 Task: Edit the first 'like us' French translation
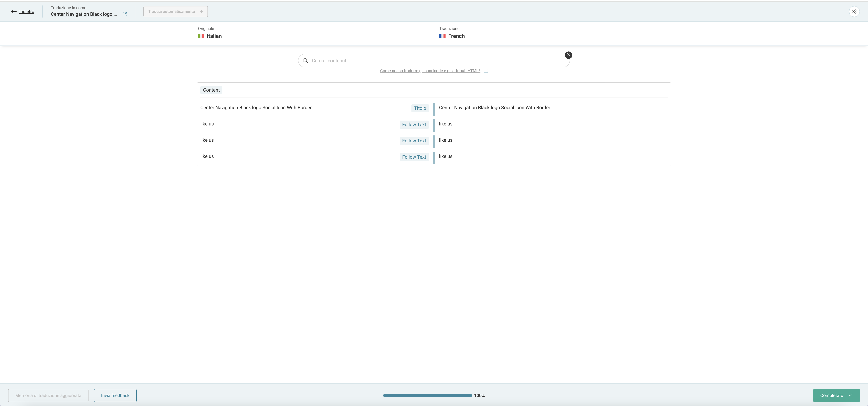point(446,124)
